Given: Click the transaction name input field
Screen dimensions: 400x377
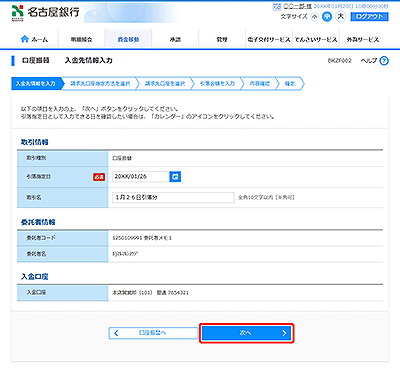Looking at the screenshot, I should pyautogui.click(x=173, y=197).
